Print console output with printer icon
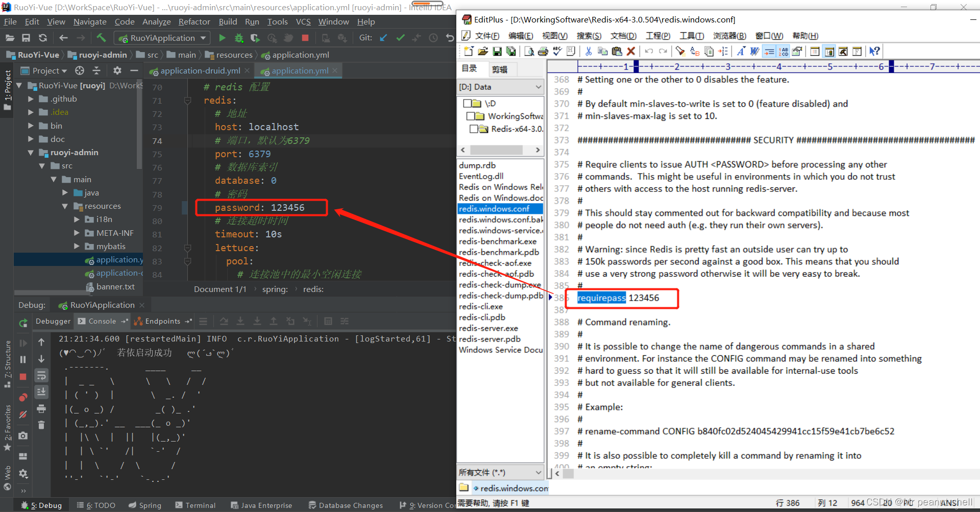 click(x=41, y=408)
